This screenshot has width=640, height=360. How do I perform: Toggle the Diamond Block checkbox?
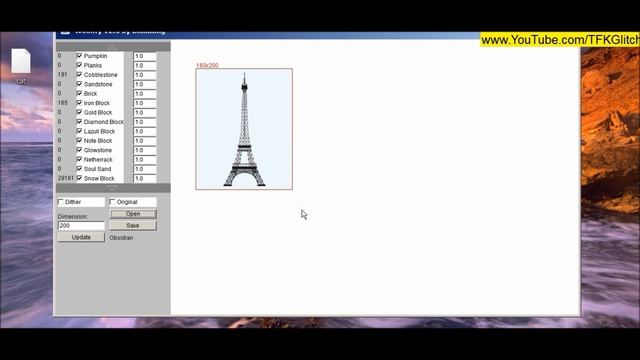click(79, 121)
